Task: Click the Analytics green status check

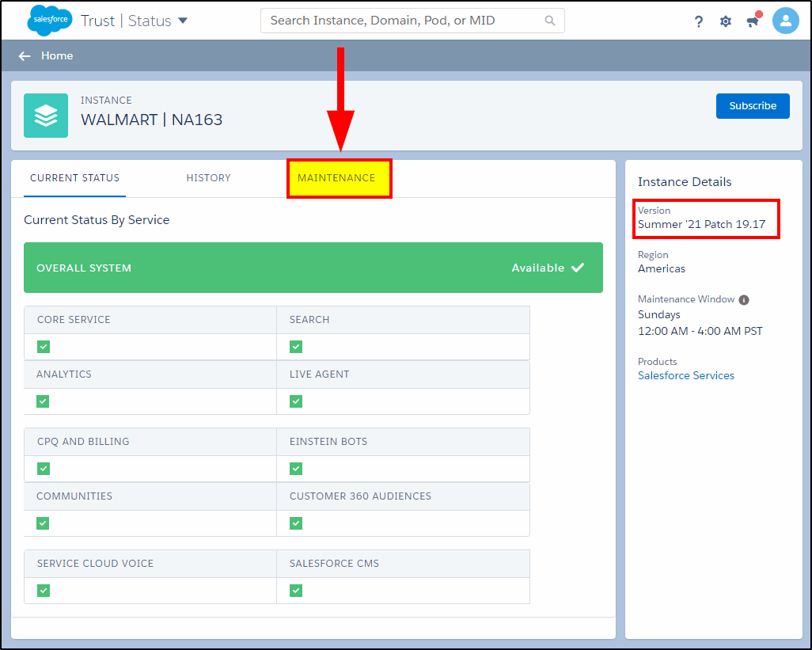Action: click(43, 401)
